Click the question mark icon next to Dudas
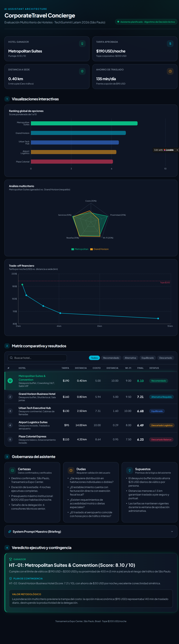Viewport: 179px width, 644px height. 71,470
